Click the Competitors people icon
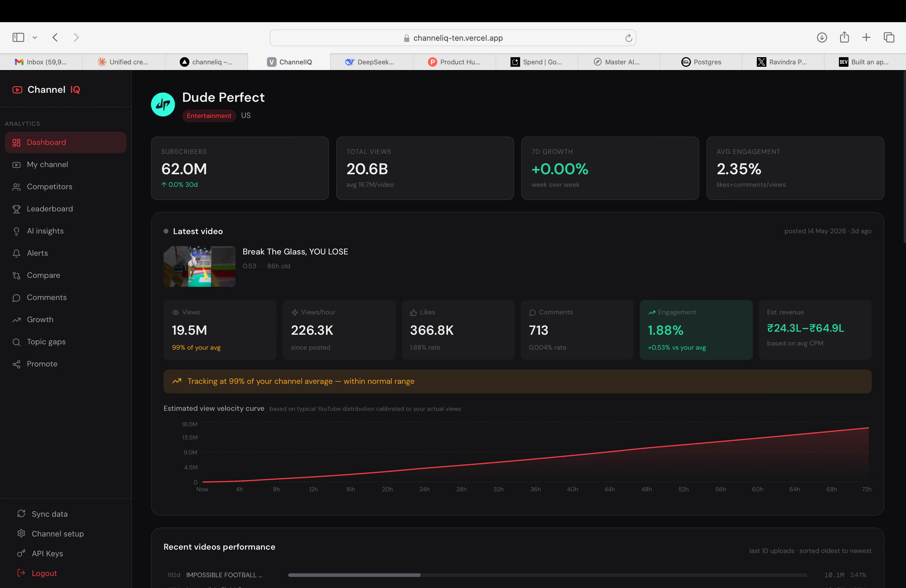The height and width of the screenshot is (588, 906). tap(16, 187)
